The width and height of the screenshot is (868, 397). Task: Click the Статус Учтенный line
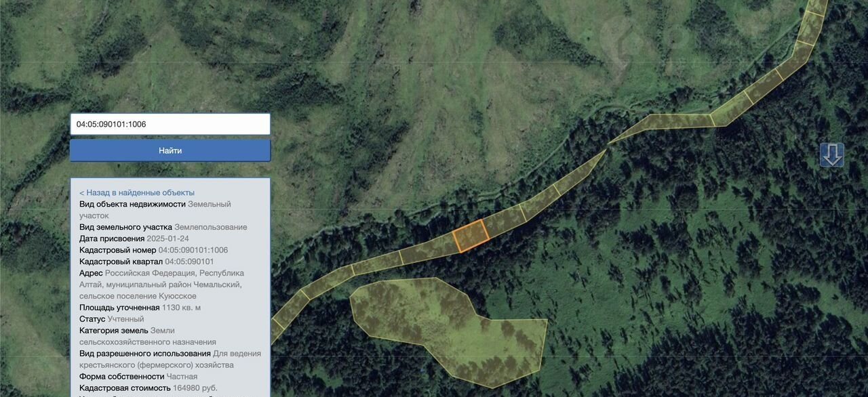coord(112,319)
